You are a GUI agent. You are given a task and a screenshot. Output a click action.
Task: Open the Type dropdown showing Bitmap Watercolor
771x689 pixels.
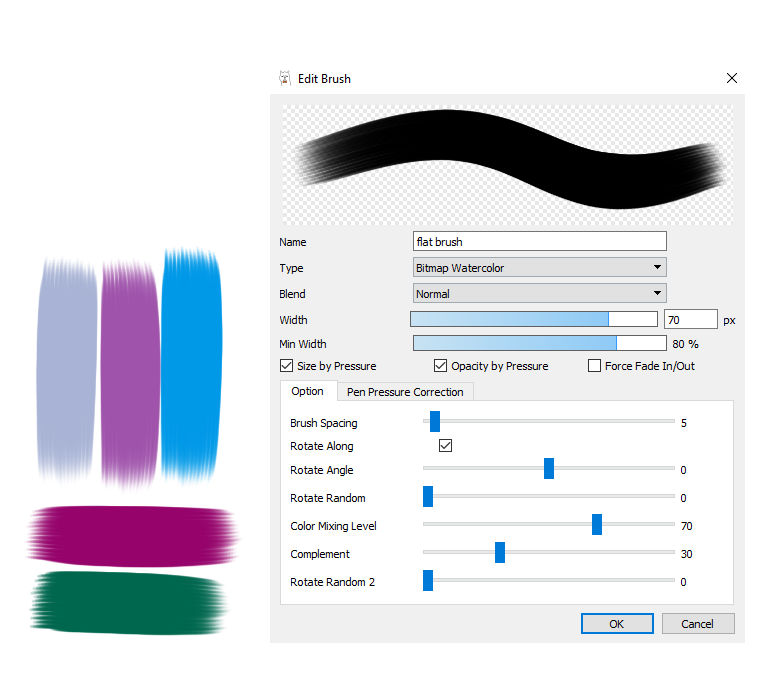tap(539, 268)
